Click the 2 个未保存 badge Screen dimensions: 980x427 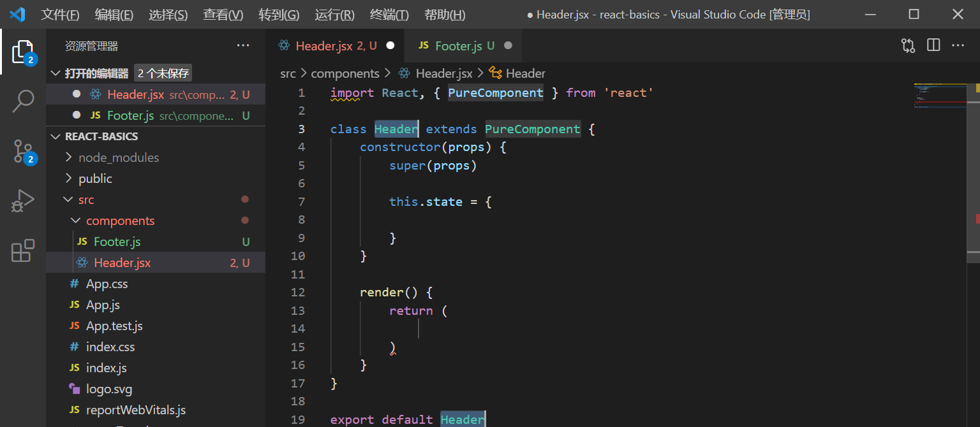[163, 73]
